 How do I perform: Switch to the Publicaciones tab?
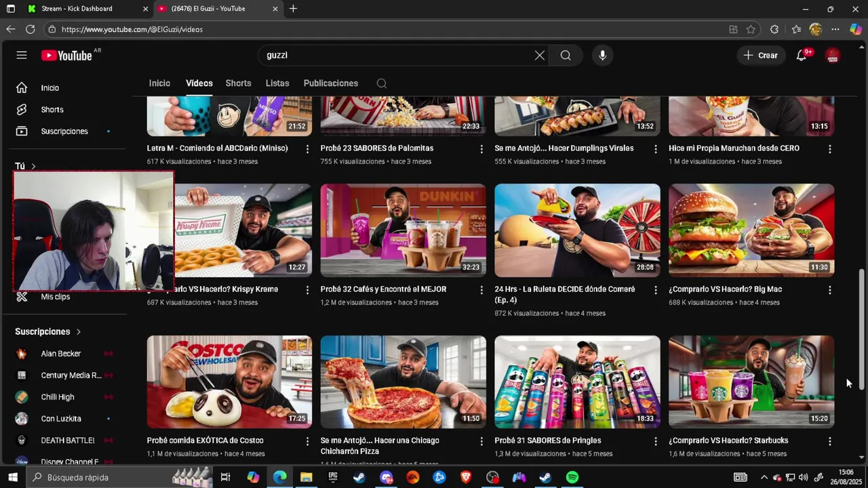(x=331, y=83)
